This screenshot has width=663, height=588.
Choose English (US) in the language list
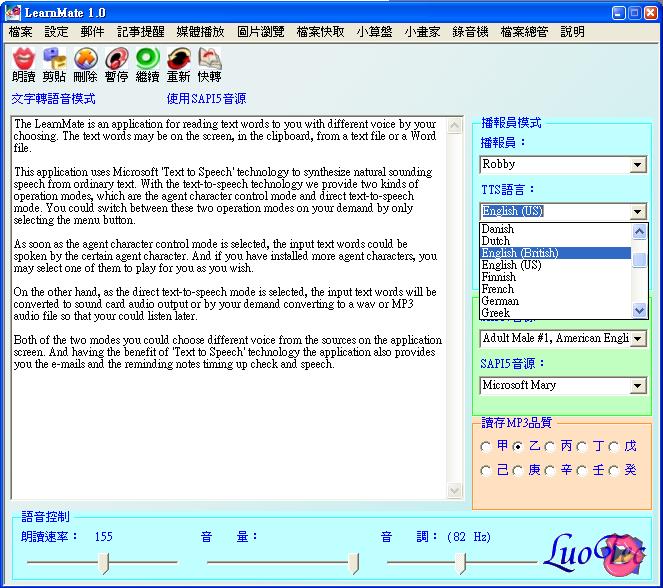pyautogui.click(x=556, y=265)
